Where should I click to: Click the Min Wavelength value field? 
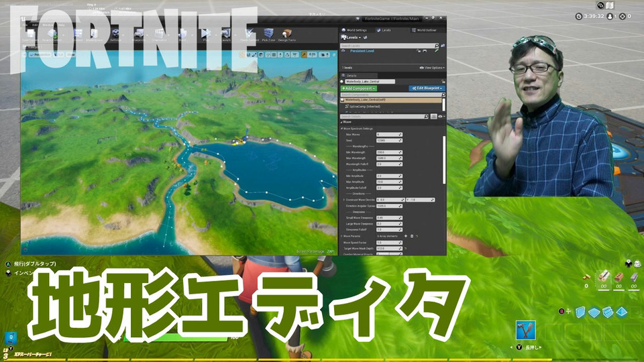pyautogui.click(x=389, y=152)
